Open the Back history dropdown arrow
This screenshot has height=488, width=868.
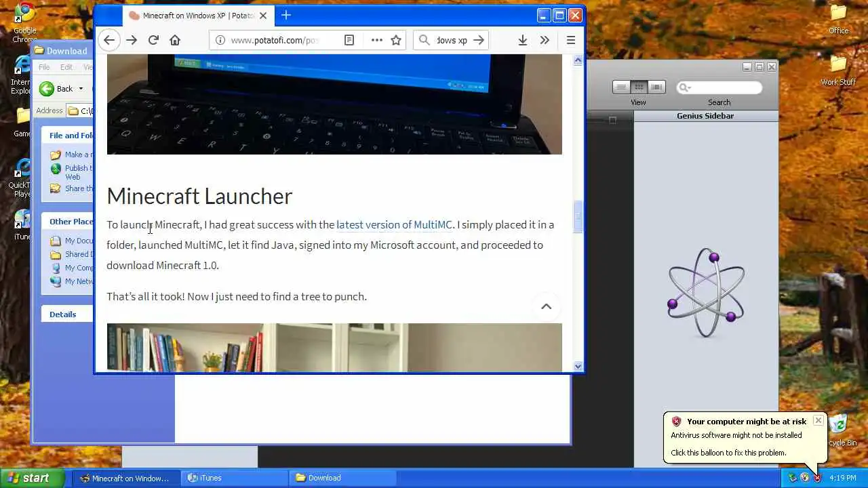(x=81, y=89)
